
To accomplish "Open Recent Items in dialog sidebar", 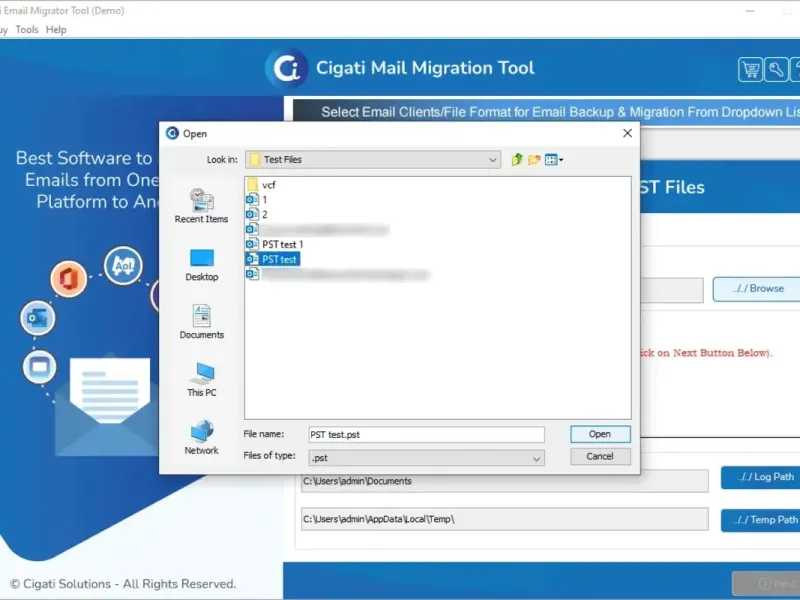I will (202, 206).
